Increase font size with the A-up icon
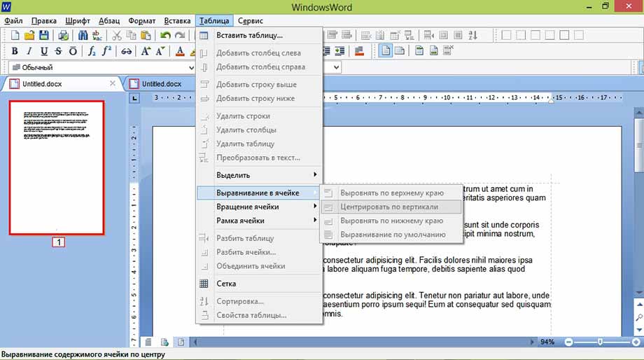The image size is (644, 360). (x=146, y=51)
